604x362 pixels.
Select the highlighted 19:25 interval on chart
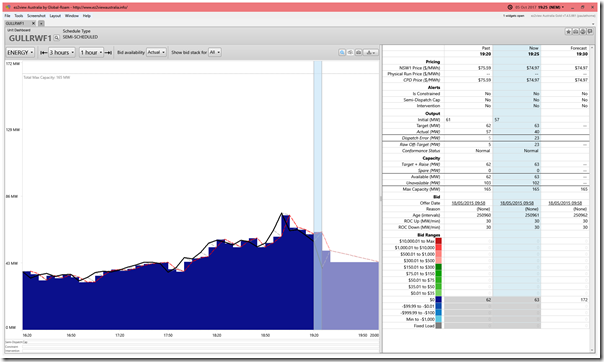pyautogui.click(x=318, y=195)
